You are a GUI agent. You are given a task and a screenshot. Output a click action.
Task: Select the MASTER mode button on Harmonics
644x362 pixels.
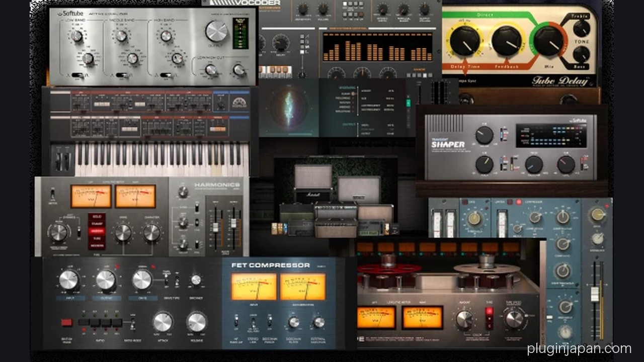96,231
